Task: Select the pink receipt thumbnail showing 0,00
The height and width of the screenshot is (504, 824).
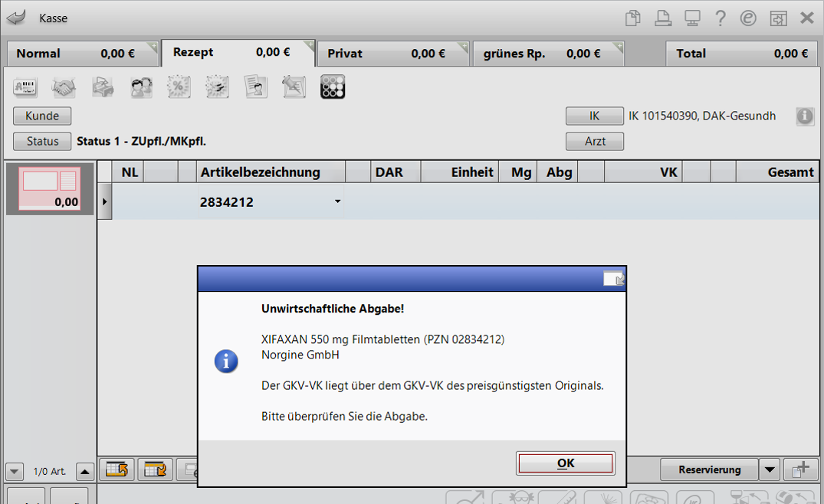Action: point(50,188)
